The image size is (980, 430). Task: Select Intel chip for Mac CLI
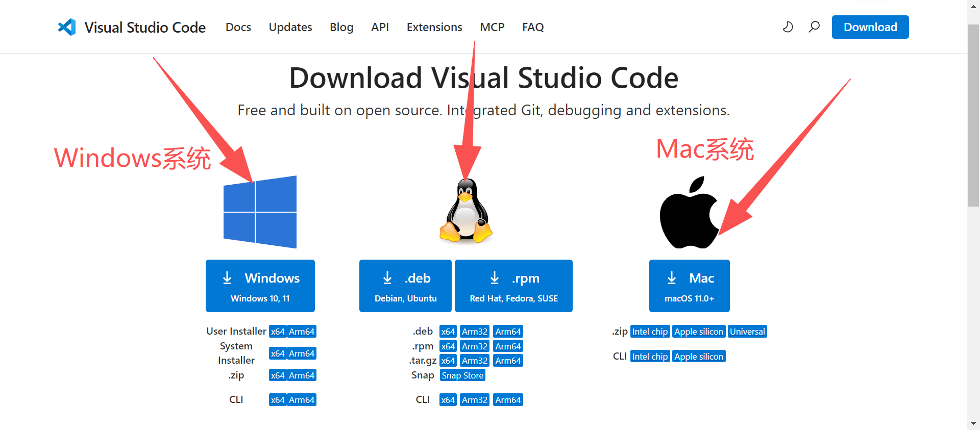coord(650,357)
